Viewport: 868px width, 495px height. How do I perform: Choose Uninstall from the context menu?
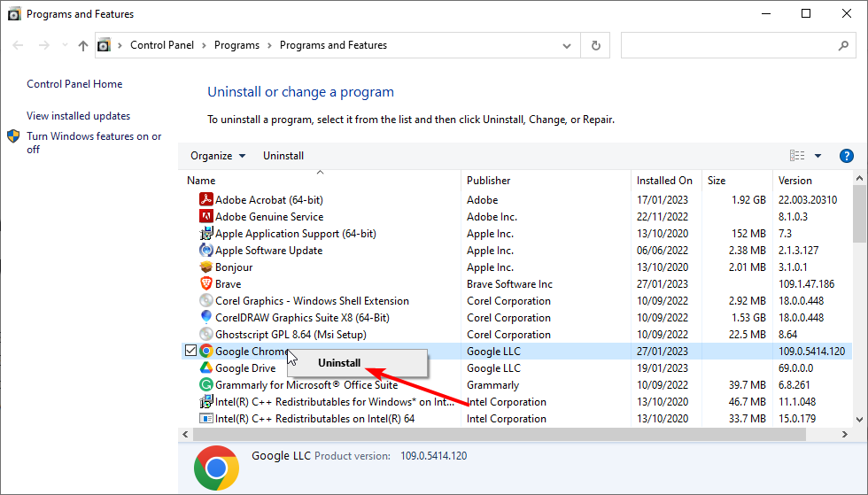coord(358,363)
